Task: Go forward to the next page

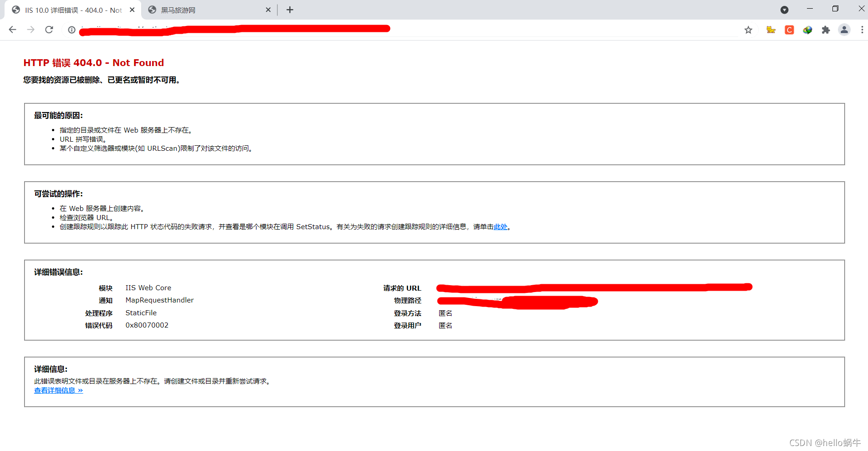Action: 31,30
